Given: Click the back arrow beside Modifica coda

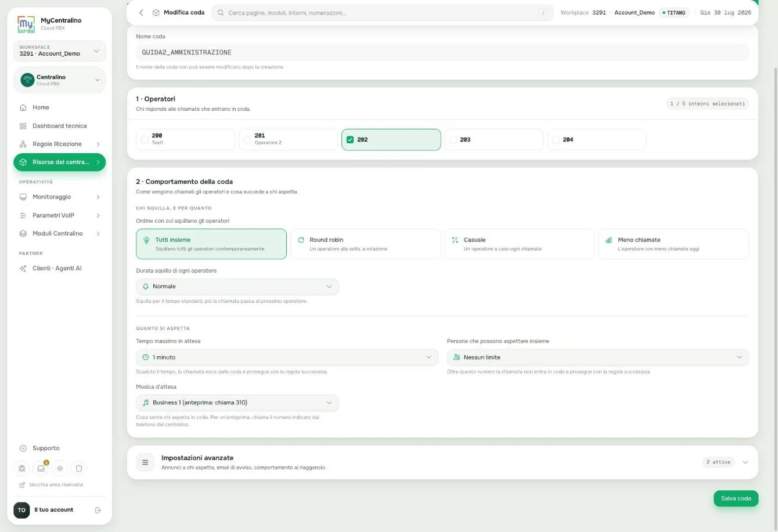Looking at the screenshot, I should click(141, 12).
